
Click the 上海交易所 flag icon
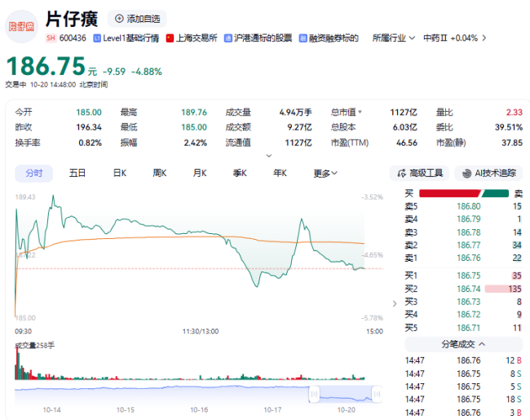tap(170, 38)
